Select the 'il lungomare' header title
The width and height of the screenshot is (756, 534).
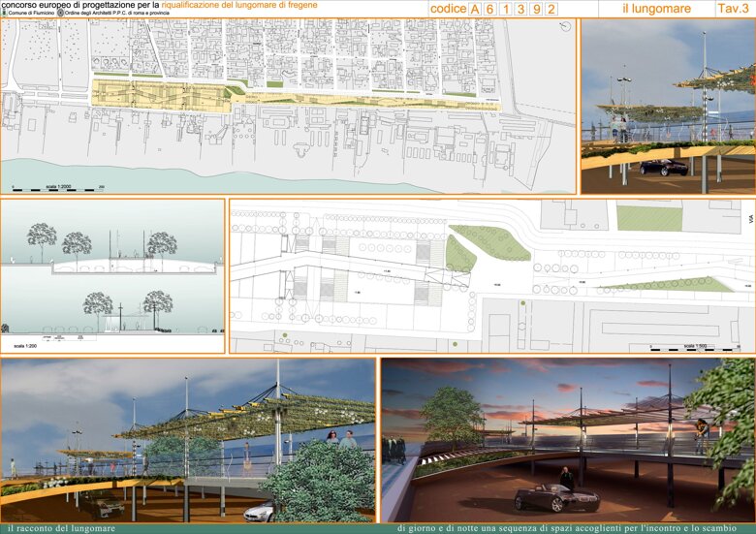coord(656,9)
